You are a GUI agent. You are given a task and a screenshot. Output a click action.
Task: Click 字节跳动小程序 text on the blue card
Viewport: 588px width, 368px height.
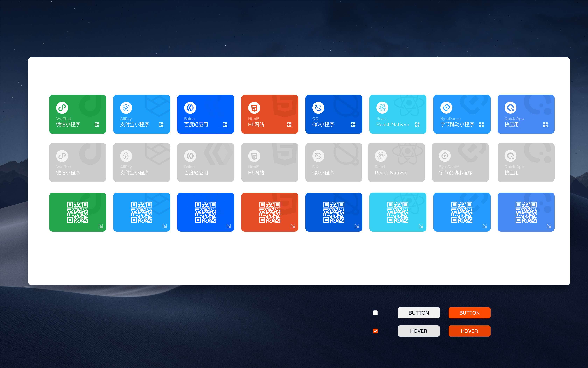[x=457, y=125]
